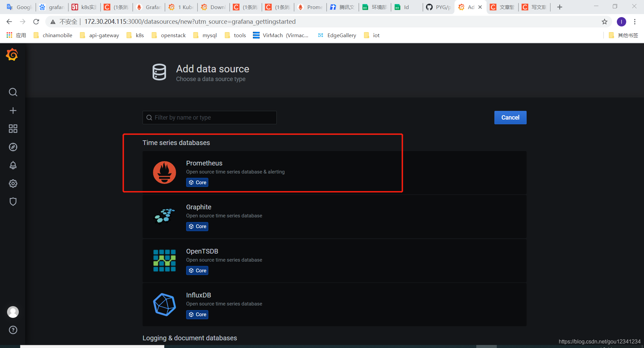Open the mysql bookmark folder

click(x=205, y=35)
